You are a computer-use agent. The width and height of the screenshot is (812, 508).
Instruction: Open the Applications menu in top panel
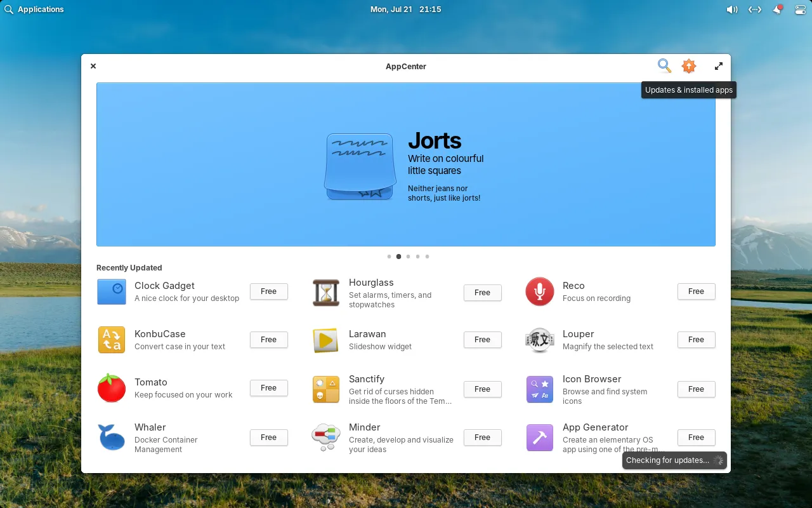34,10
